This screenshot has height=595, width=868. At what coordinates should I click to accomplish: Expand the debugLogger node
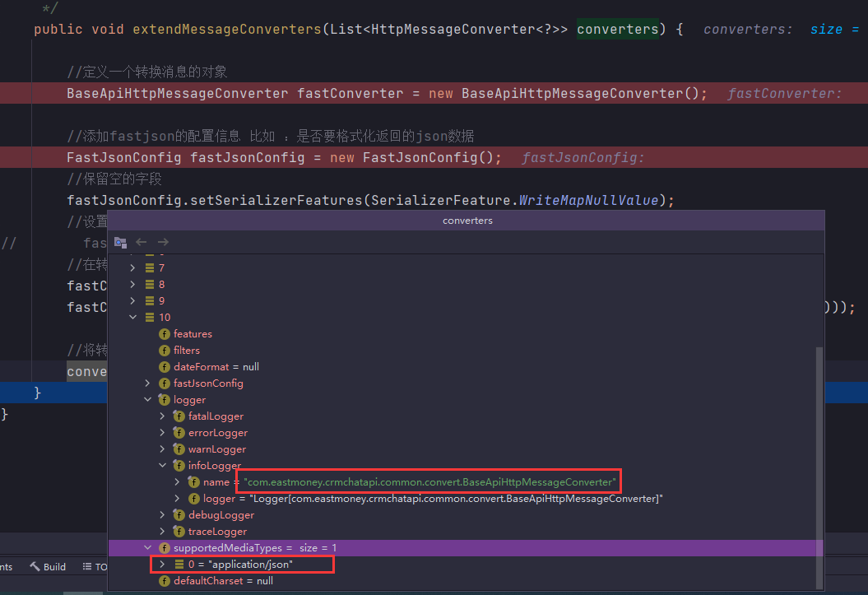click(x=162, y=514)
